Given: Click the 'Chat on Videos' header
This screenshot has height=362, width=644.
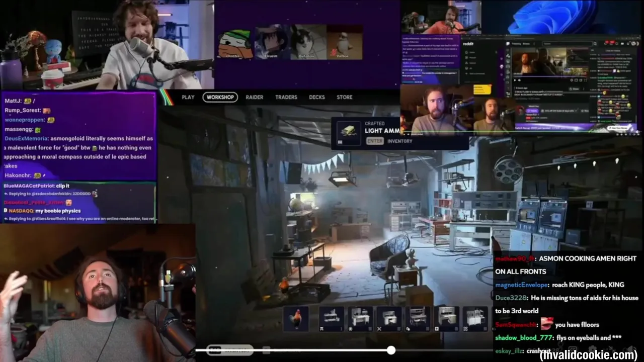Looking at the screenshot, I should coord(614,51).
